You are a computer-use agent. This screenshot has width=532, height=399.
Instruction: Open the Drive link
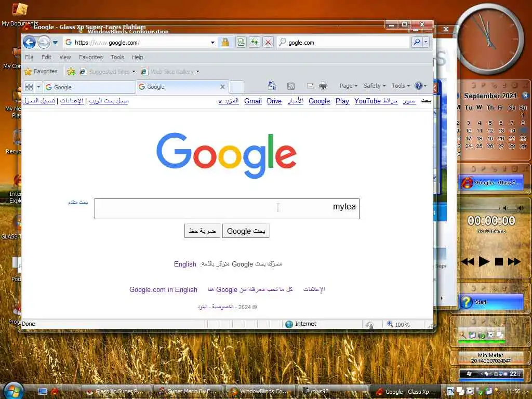click(x=274, y=101)
